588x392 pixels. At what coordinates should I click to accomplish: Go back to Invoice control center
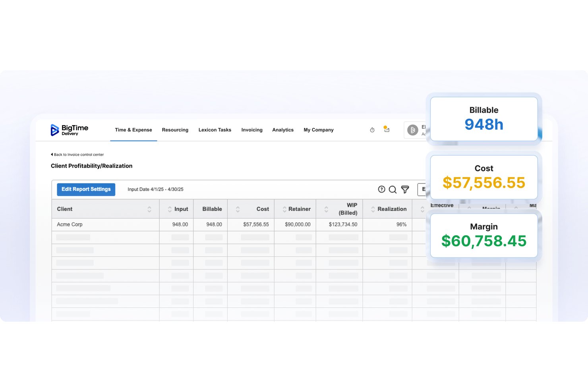[77, 154]
